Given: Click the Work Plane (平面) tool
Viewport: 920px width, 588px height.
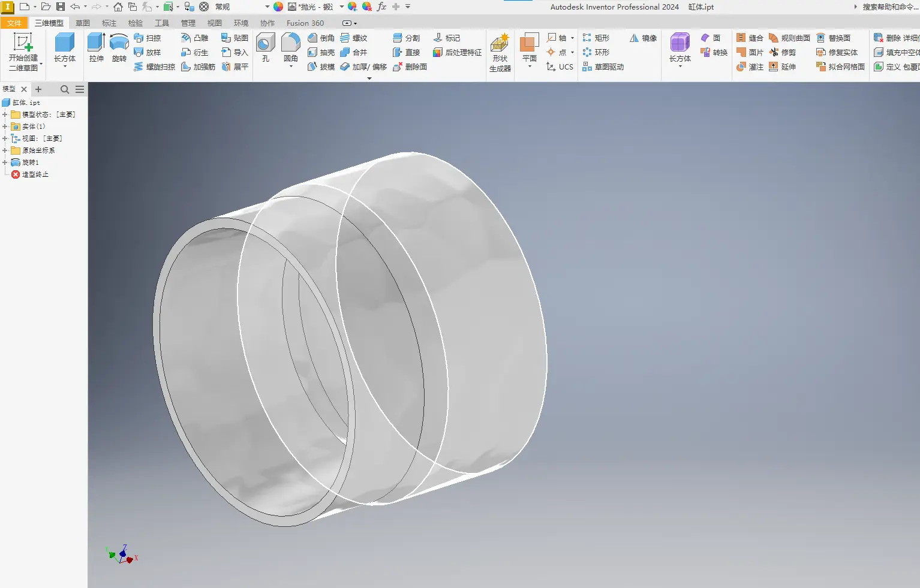Looking at the screenshot, I should [529, 48].
